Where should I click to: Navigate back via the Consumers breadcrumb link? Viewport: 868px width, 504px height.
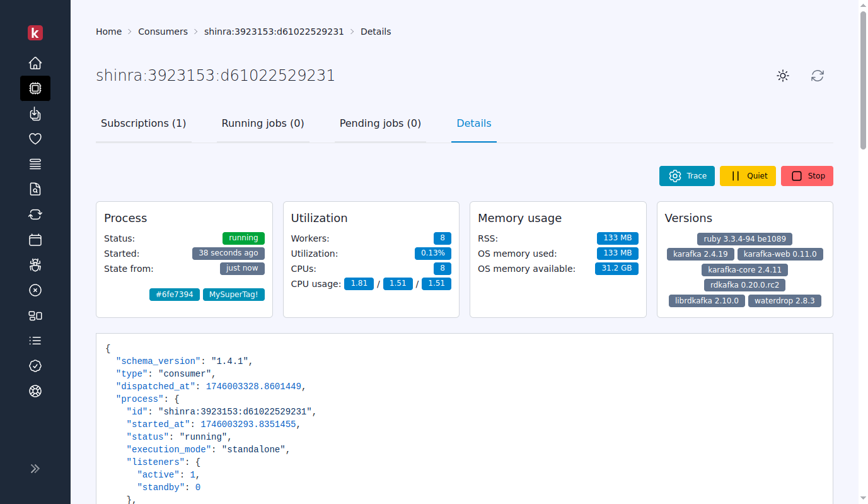tap(163, 31)
